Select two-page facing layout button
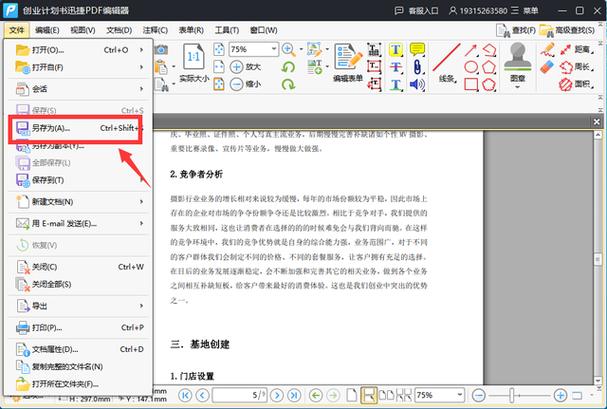607x409 pixels. tap(386, 395)
